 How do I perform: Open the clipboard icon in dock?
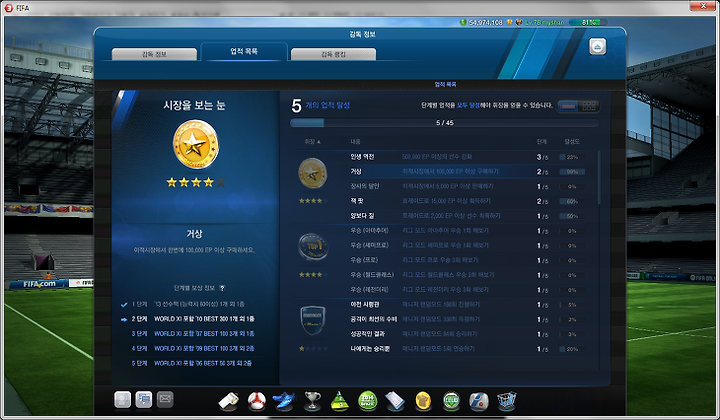395,401
